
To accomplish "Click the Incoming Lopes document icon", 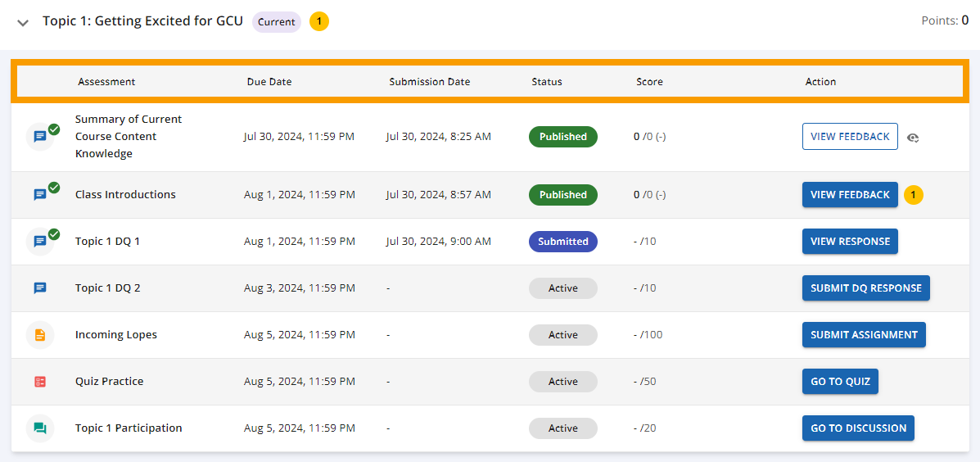I will click(x=40, y=335).
